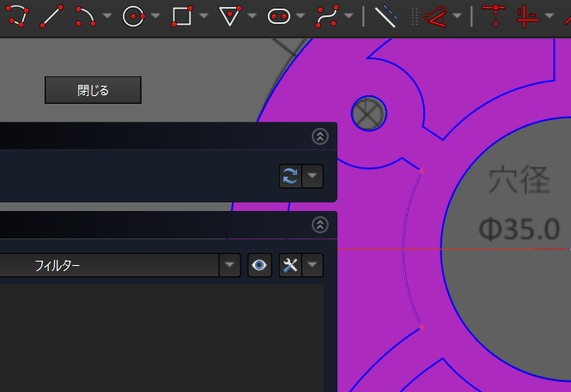Image resolution: width=571 pixels, height=392 pixels.
Task: Select the 穴径 label text
Action: [x=519, y=179]
